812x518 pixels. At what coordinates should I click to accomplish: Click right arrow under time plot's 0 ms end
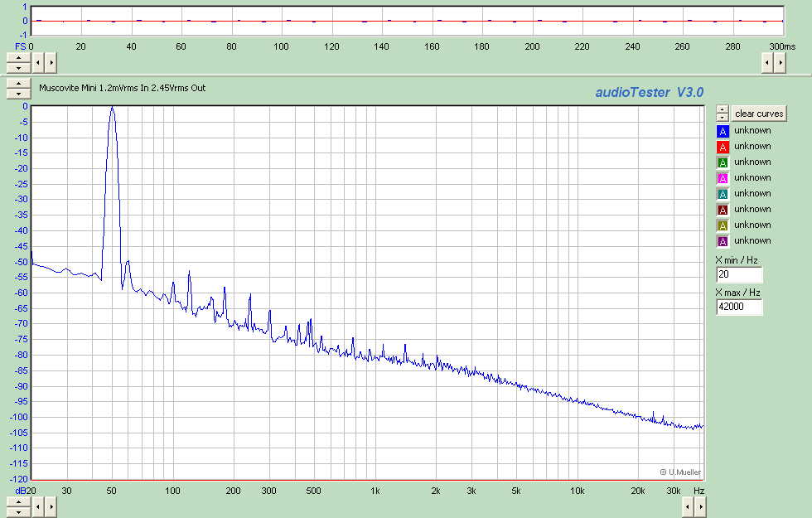51,63
